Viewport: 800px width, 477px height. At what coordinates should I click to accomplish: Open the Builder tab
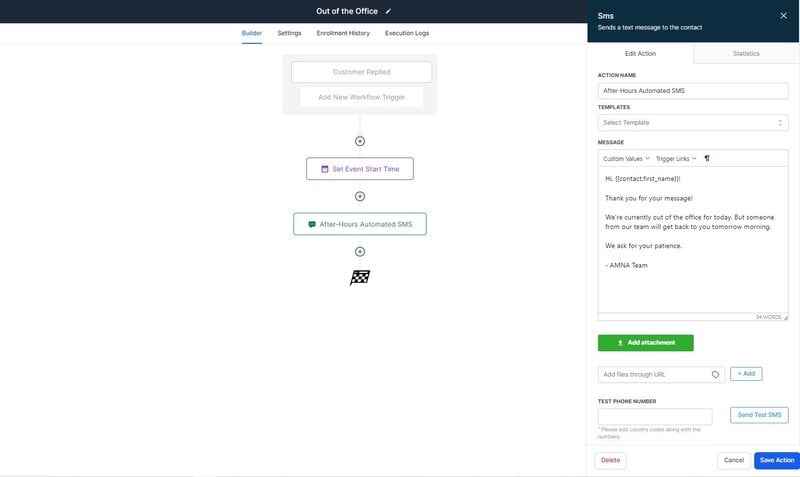(252, 33)
